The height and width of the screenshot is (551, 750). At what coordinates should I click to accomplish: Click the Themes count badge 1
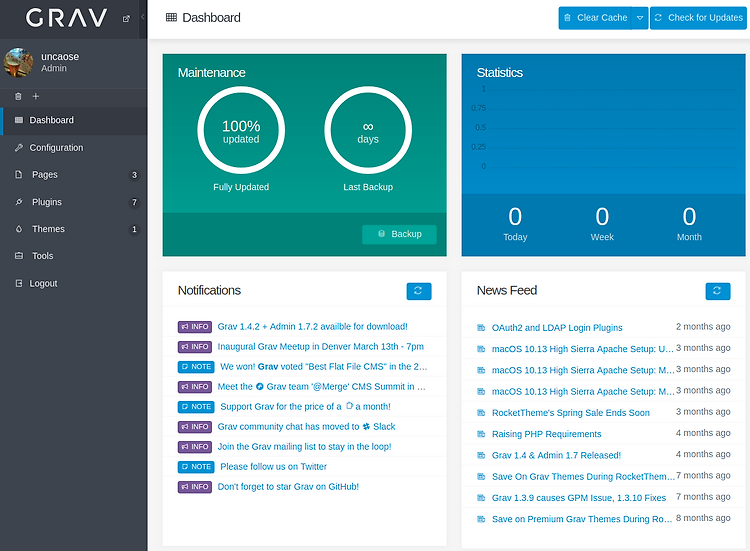pos(134,230)
